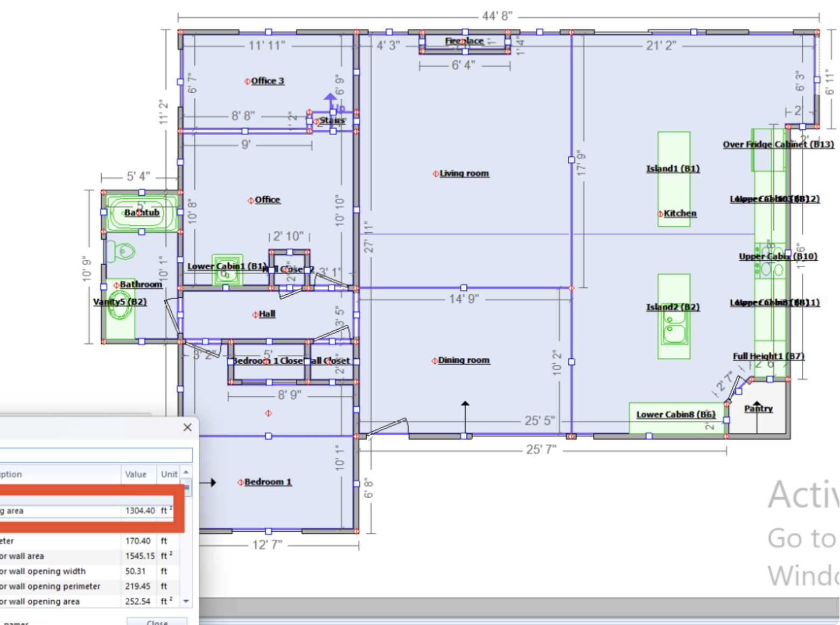Click the 21' 2" kitchen dimension
Screen dimensions: 840x625
click(x=661, y=46)
